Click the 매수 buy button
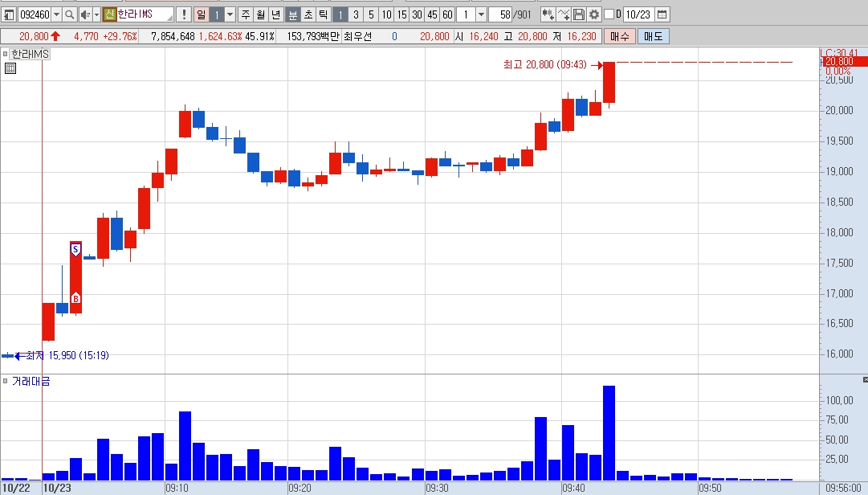Viewport: 868px width, 495px height. click(619, 36)
